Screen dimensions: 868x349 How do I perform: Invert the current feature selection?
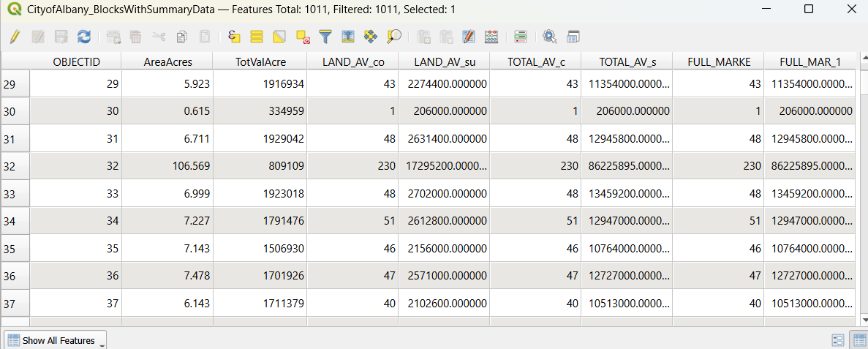pos(279,37)
